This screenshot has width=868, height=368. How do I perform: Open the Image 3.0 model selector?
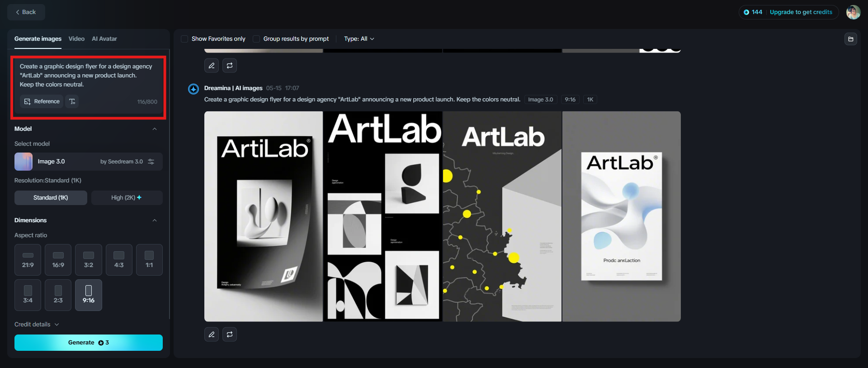point(89,162)
